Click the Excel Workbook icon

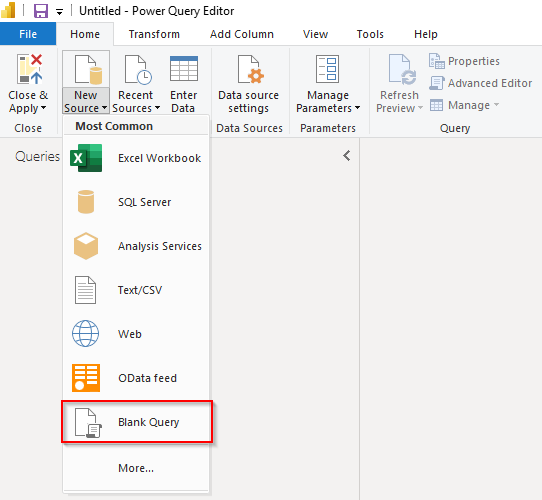(x=86, y=158)
